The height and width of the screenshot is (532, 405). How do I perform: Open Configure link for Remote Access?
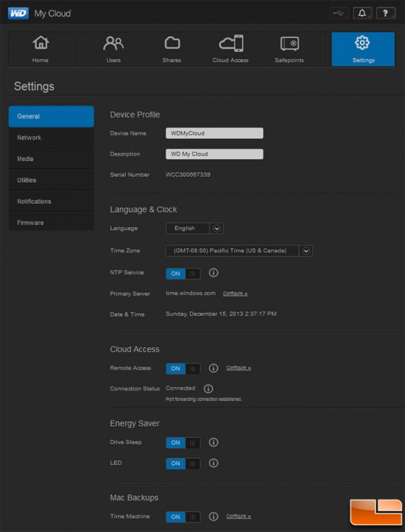[239, 368]
